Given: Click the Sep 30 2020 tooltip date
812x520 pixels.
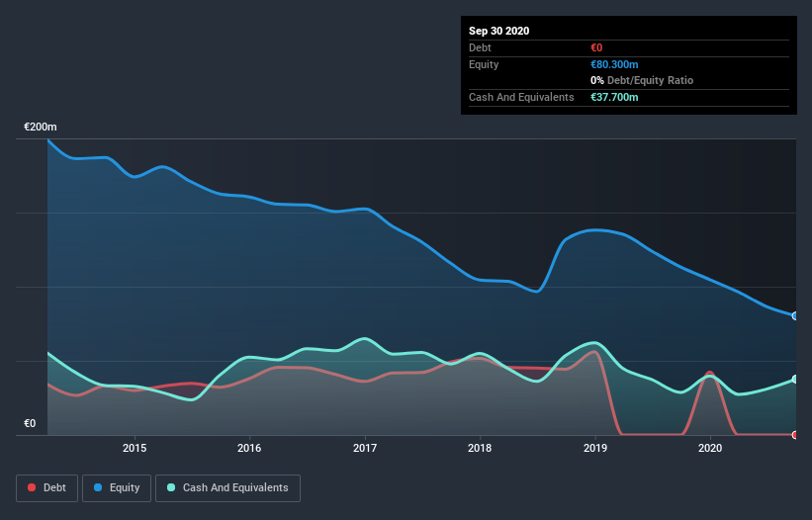Looking at the screenshot, I should click(x=498, y=31).
